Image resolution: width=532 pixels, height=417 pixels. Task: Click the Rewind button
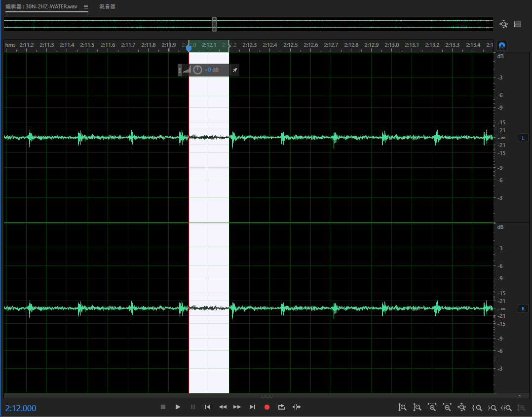click(x=223, y=407)
